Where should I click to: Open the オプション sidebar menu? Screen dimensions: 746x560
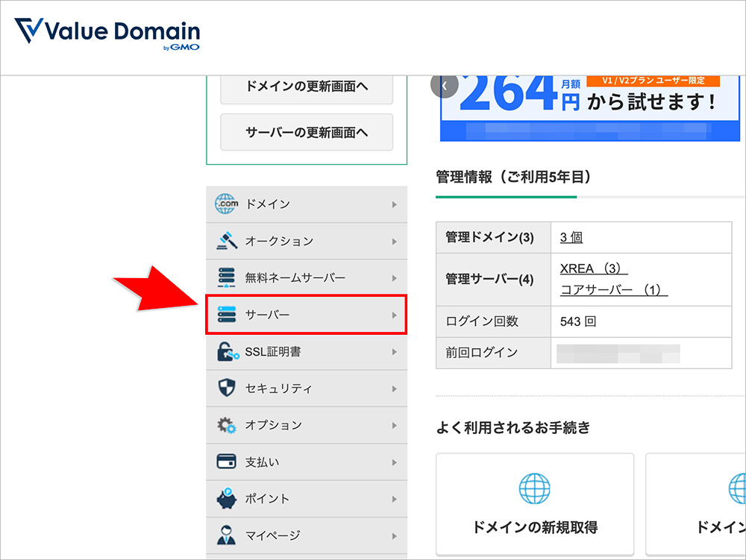coord(307,425)
